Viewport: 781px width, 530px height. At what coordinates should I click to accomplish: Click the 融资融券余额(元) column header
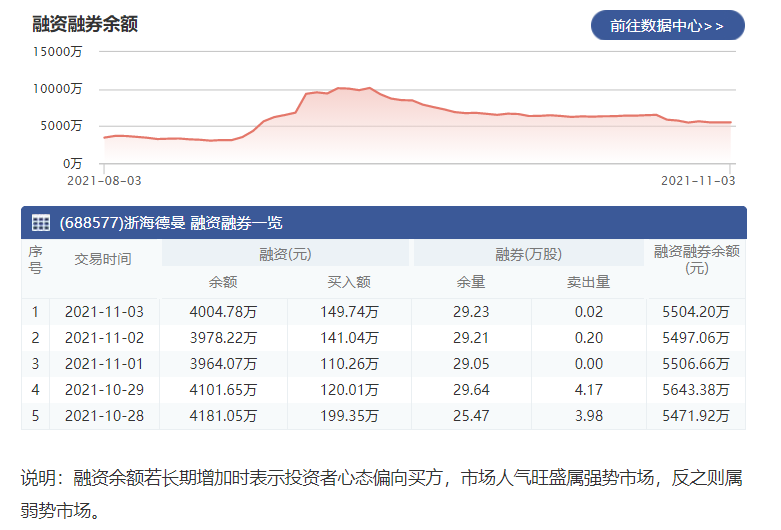pos(696,259)
